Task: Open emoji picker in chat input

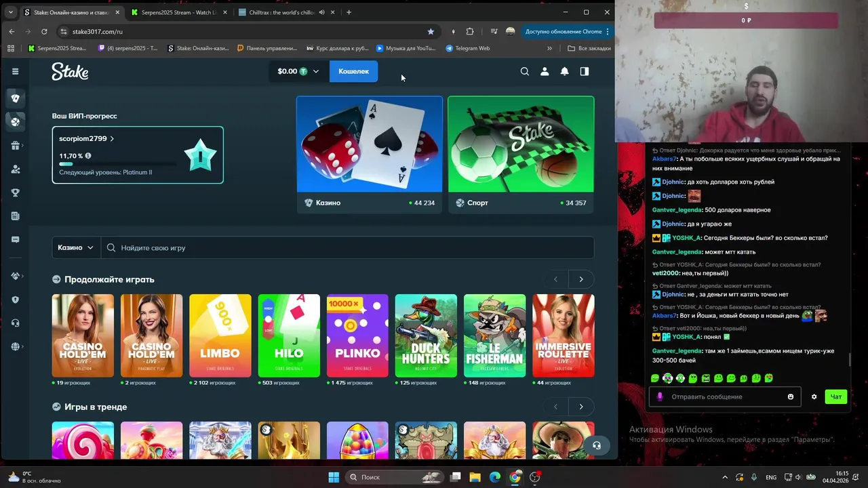Action: tap(791, 396)
